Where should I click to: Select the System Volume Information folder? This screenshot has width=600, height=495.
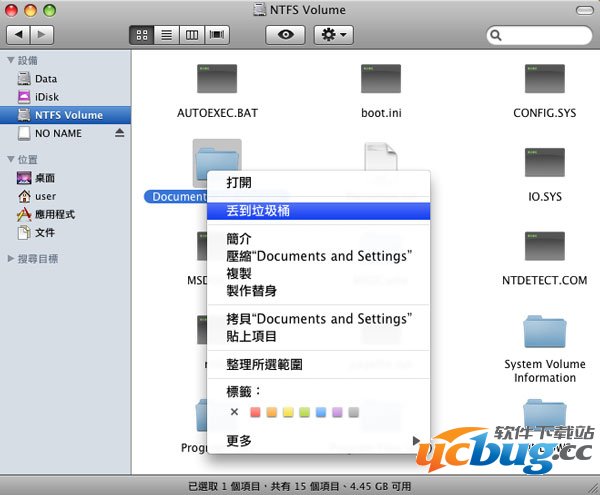pos(545,335)
